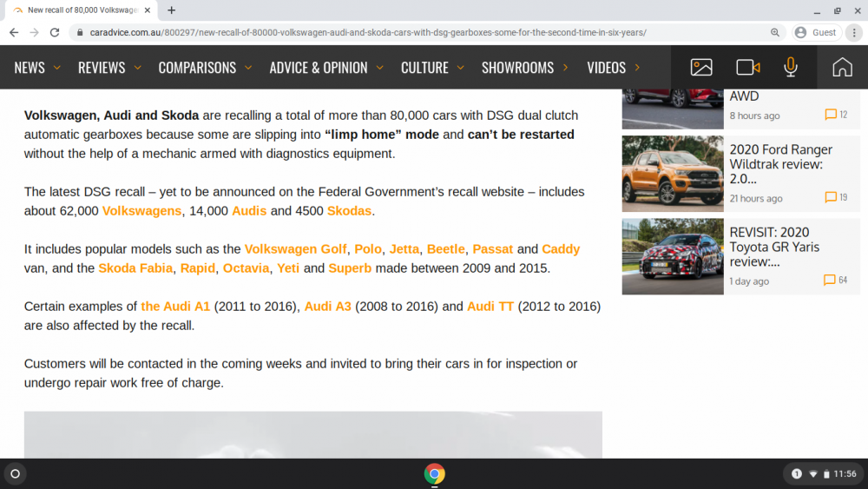Reload the current page

(54, 33)
